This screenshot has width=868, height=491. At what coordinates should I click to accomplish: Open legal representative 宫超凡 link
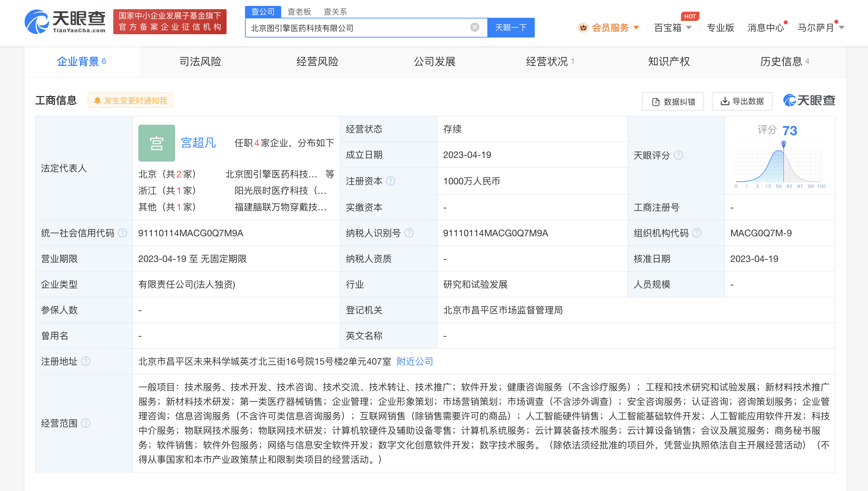pos(198,142)
